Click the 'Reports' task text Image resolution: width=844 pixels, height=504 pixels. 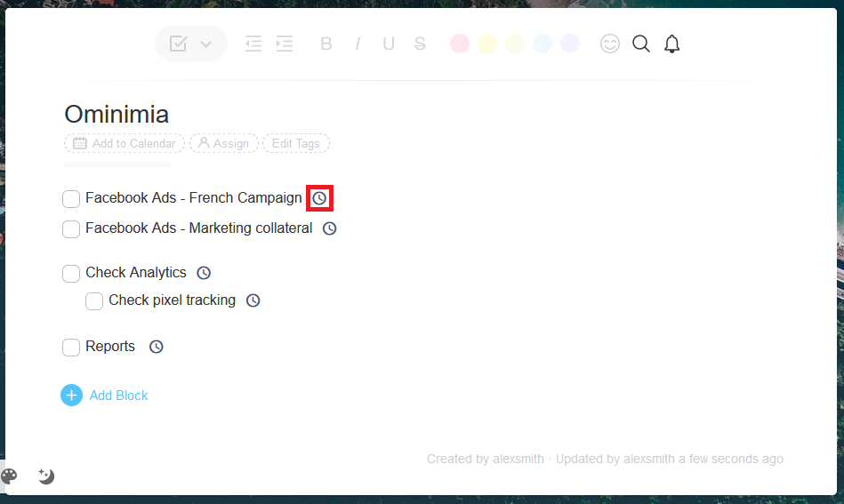click(110, 347)
